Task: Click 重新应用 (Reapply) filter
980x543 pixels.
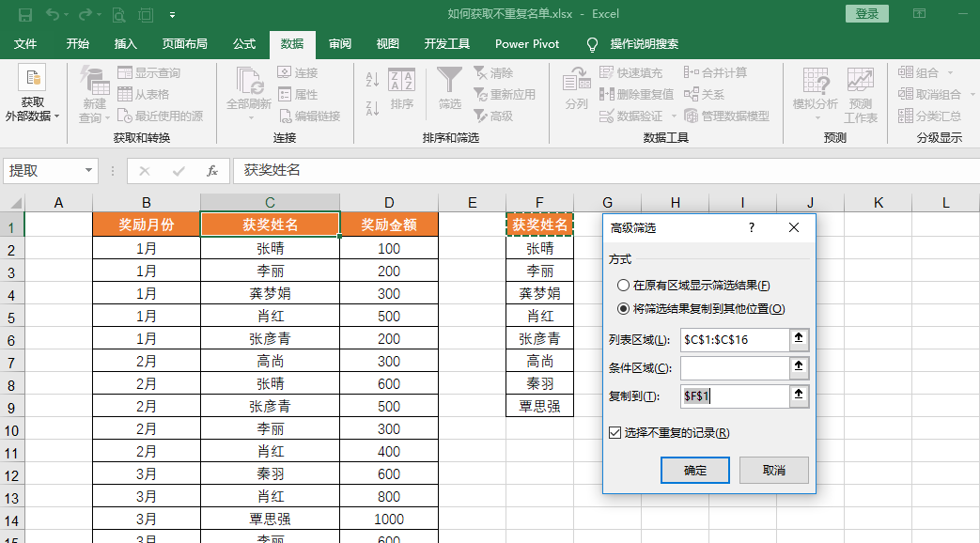Action: tap(505, 94)
